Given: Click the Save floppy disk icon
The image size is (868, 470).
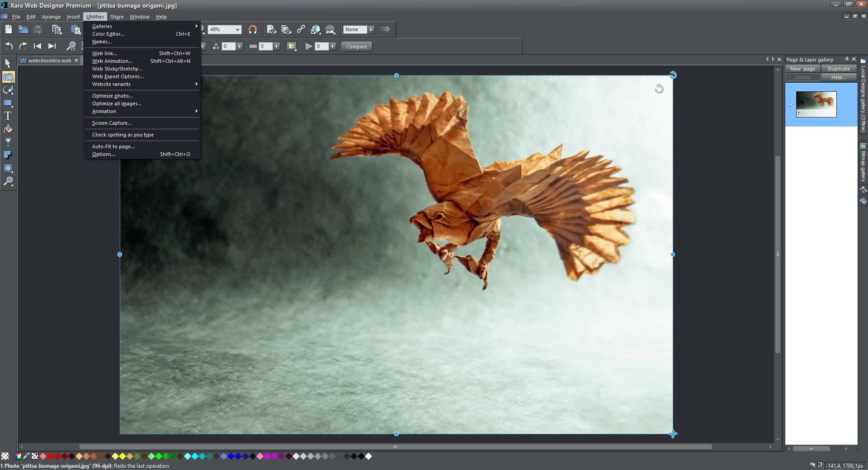Looking at the screenshot, I should (38, 29).
